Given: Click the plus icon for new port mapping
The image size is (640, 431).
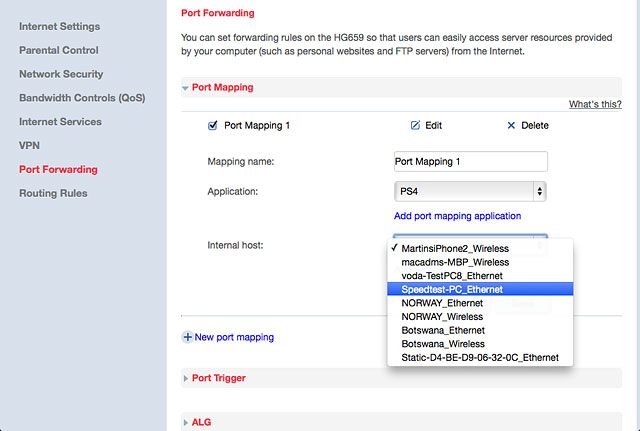Looking at the screenshot, I should pyautogui.click(x=187, y=337).
